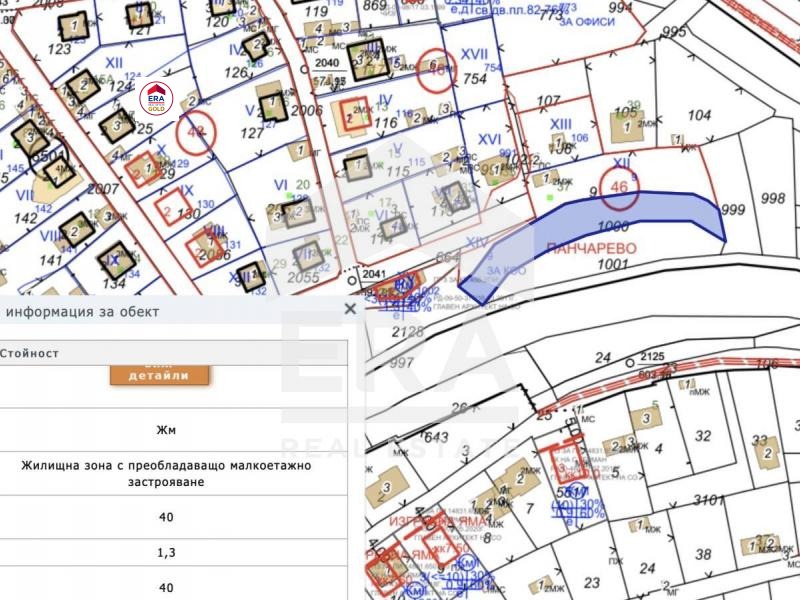Select the XVI parcel label
Viewport: 800px width, 600px height.
point(489,139)
